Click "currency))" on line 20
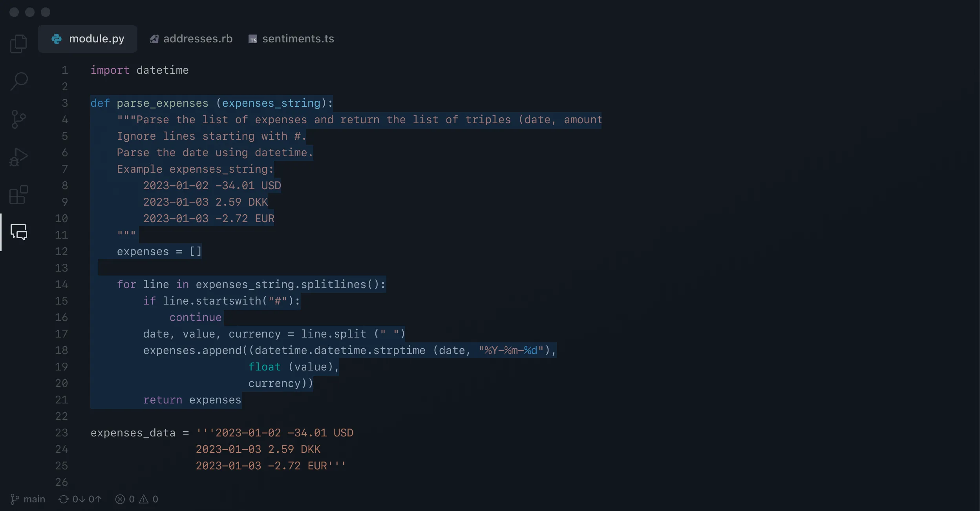980x511 pixels. 281,383
